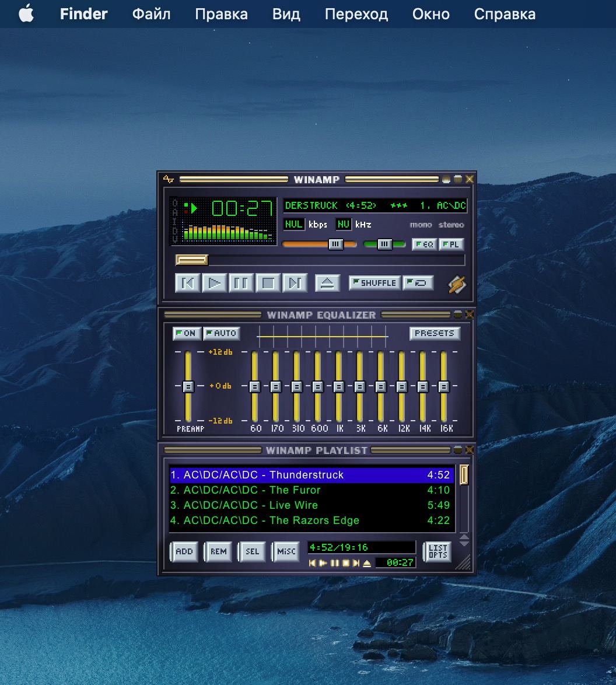The image size is (616, 685).
Task: Click the shade mode button in main title bar
Action: (x=458, y=179)
